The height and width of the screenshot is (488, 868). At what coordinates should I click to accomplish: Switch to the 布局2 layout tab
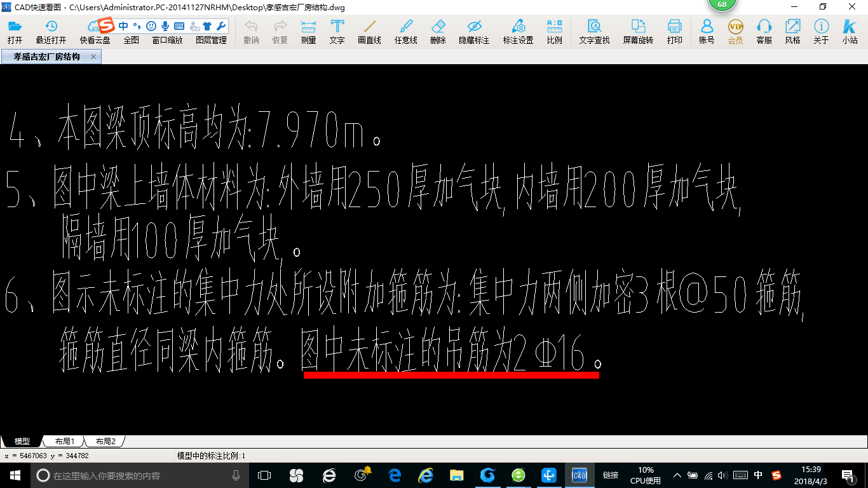105,441
